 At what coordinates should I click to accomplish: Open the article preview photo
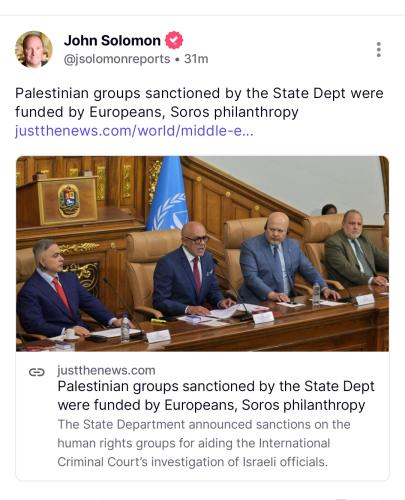point(202,254)
